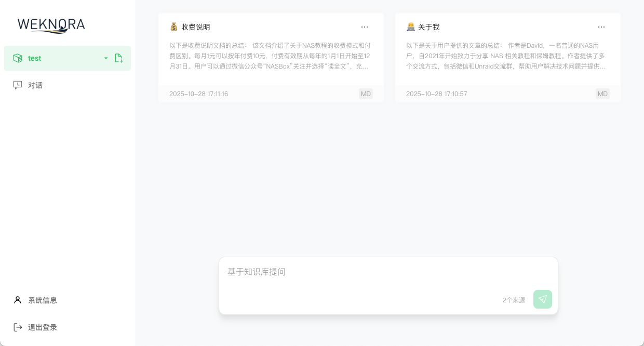This screenshot has height=346, width=644.
Task: Click the new document upload icon next to test
Action: pyautogui.click(x=118, y=58)
